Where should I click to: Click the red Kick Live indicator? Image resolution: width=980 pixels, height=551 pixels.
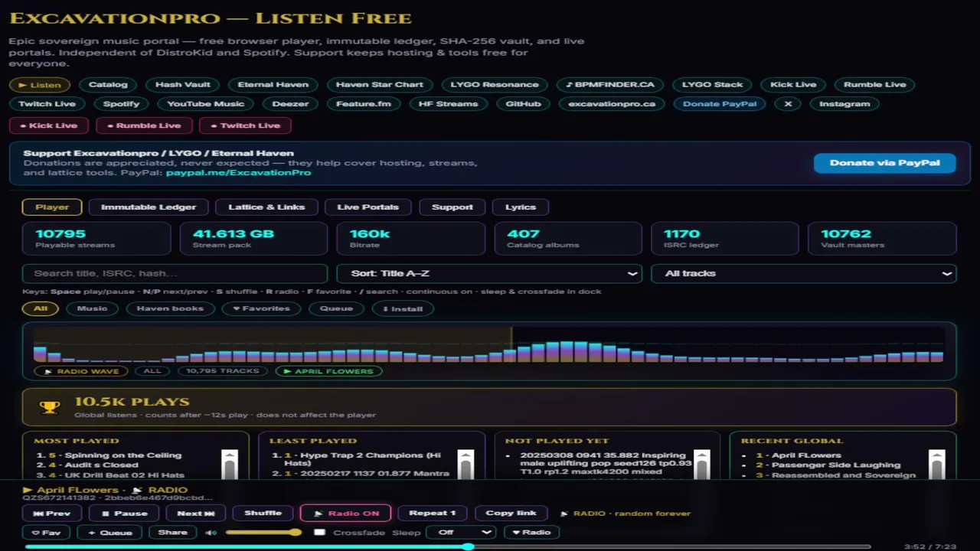tap(49, 126)
